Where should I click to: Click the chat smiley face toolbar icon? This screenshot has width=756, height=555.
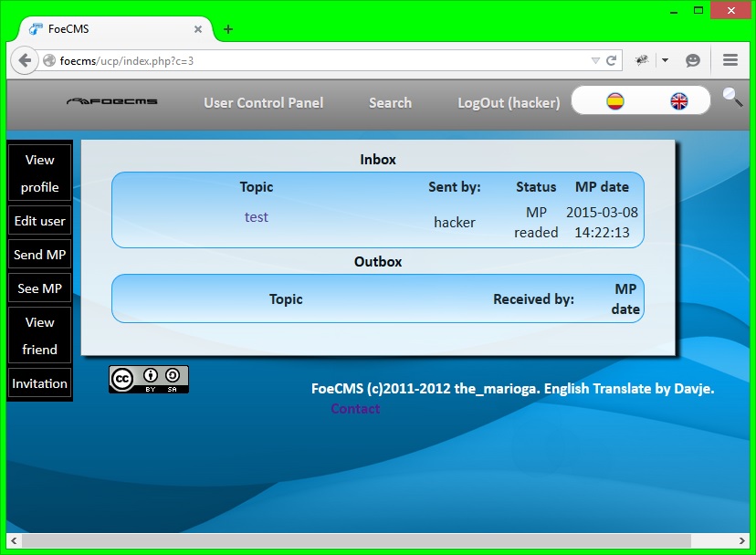point(693,60)
